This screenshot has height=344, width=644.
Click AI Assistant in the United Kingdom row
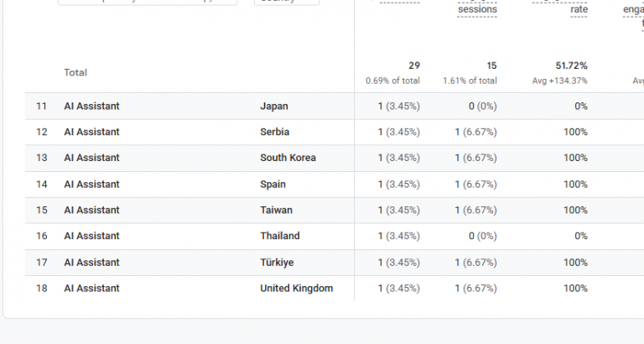tap(91, 289)
